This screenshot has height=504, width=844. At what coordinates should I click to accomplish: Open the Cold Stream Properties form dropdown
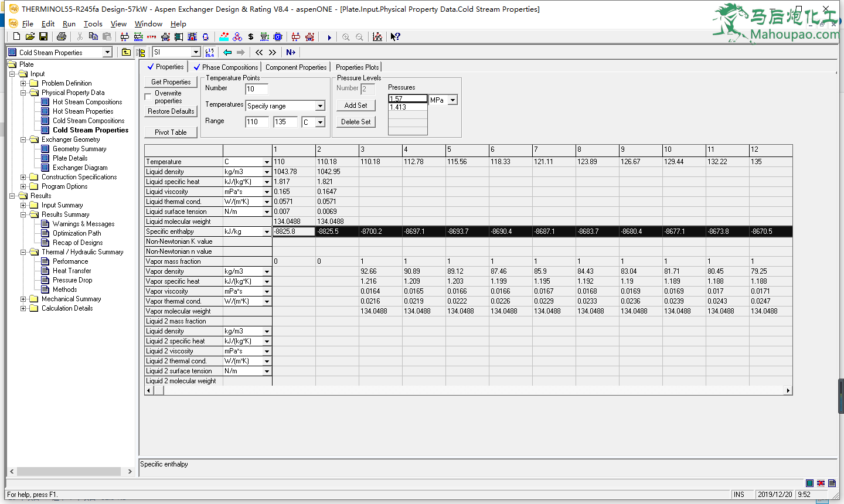[107, 52]
